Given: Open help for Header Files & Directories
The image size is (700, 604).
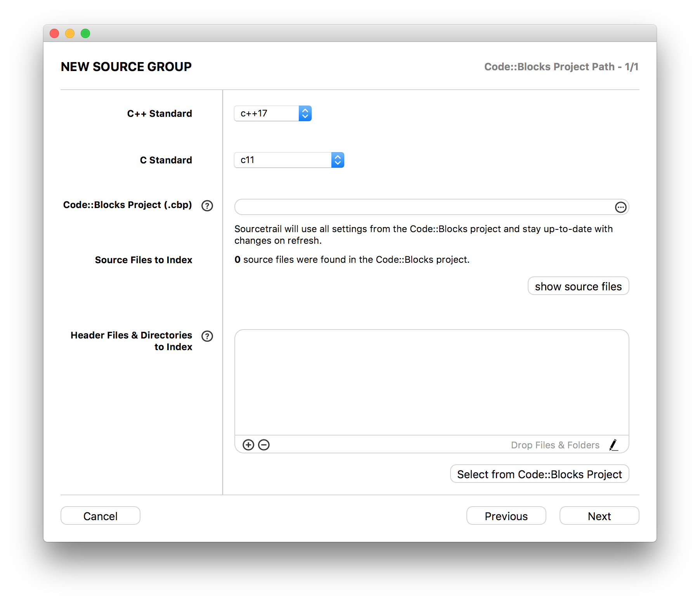Looking at the screenshot, I should coord(207,336).
